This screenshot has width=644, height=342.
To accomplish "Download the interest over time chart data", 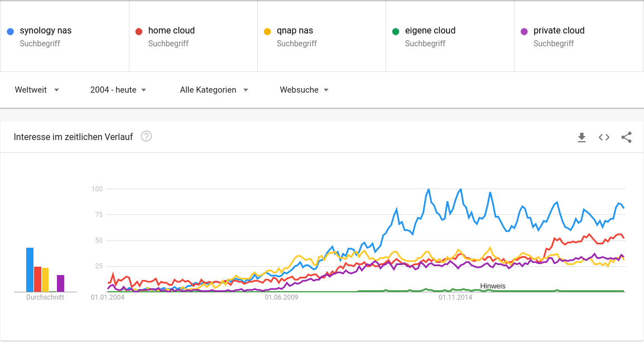I will (x=581, y=137).
